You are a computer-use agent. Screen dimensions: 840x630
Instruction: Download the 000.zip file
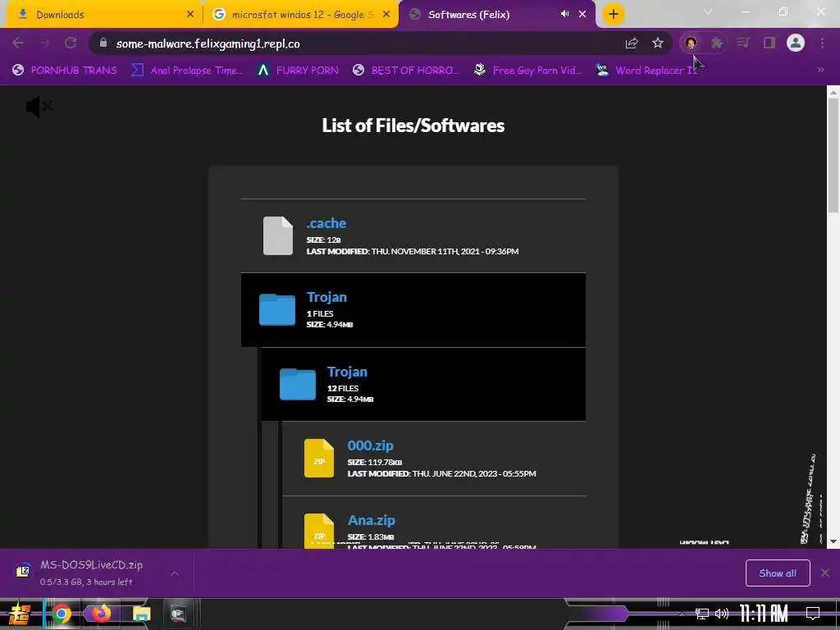click(370, 445)
